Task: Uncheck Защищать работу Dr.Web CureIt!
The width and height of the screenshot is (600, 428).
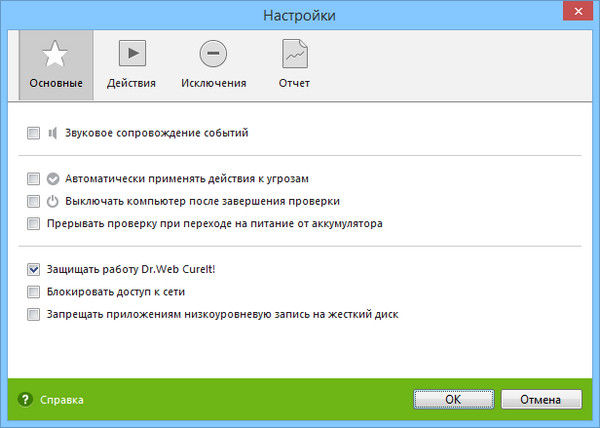Action: click(34, 270)
